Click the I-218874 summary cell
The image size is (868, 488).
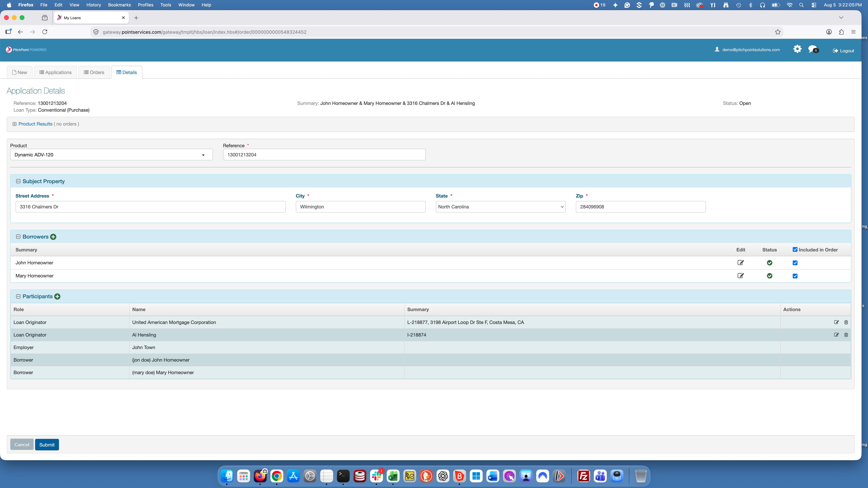[592, 335]
